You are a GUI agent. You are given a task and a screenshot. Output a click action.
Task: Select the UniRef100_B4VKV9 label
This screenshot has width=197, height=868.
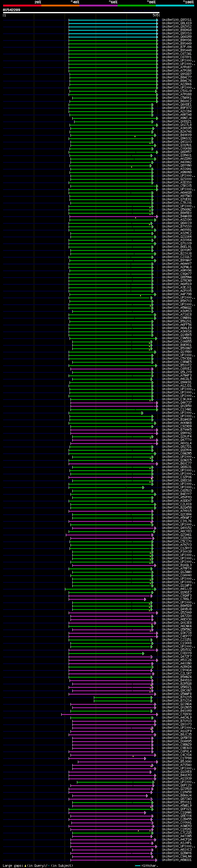(x=176, y=135)
